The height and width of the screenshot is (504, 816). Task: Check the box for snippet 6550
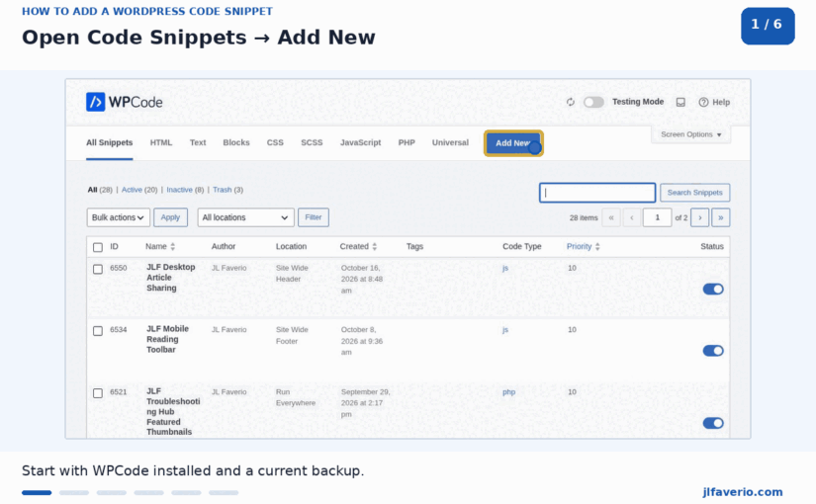click(x=98, y=269)
